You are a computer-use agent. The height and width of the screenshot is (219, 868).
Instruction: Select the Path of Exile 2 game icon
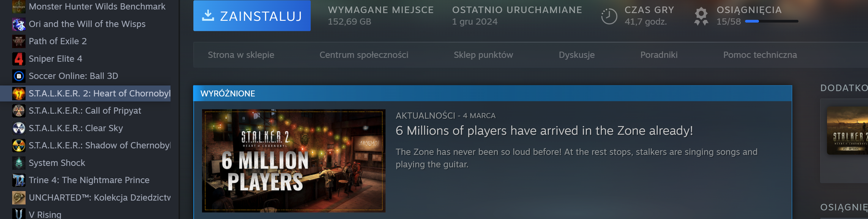(18, 41)
